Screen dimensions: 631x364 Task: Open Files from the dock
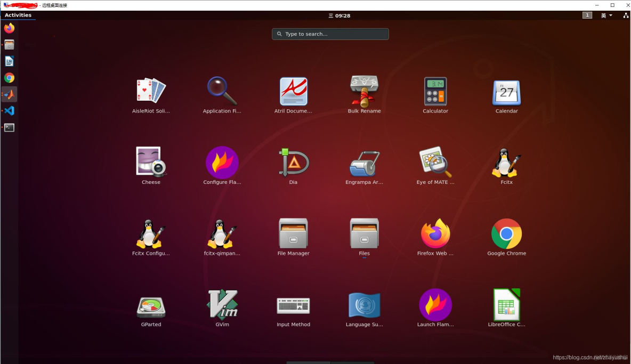9,45
